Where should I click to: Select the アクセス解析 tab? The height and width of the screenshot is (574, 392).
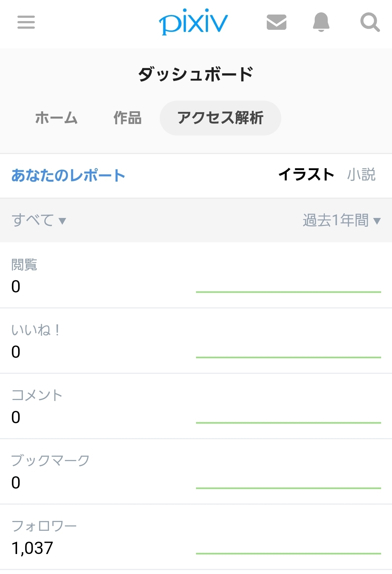click(220, 118)
